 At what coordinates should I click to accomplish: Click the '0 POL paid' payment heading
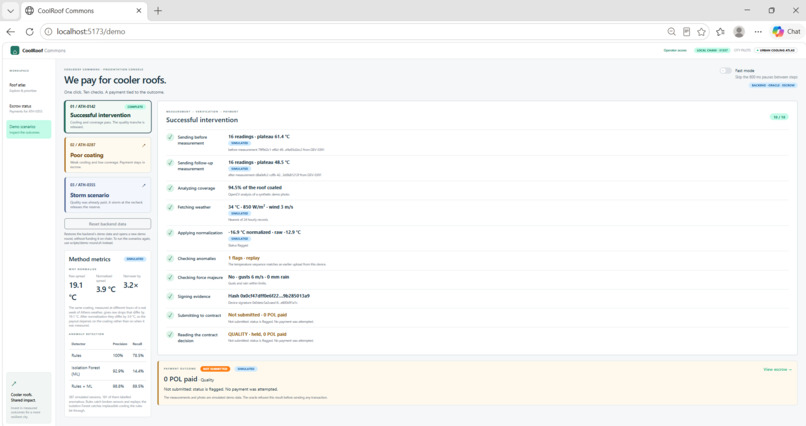coord(180,379)
